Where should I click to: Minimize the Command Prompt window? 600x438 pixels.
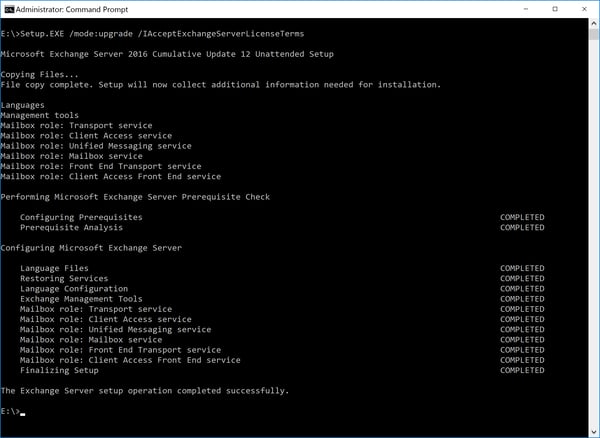tap(526, 9)
